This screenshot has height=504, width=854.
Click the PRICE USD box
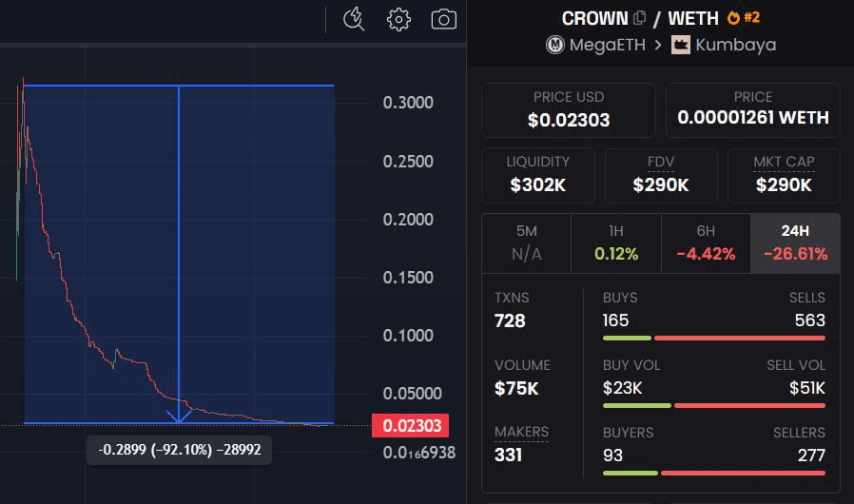[569, 109]
